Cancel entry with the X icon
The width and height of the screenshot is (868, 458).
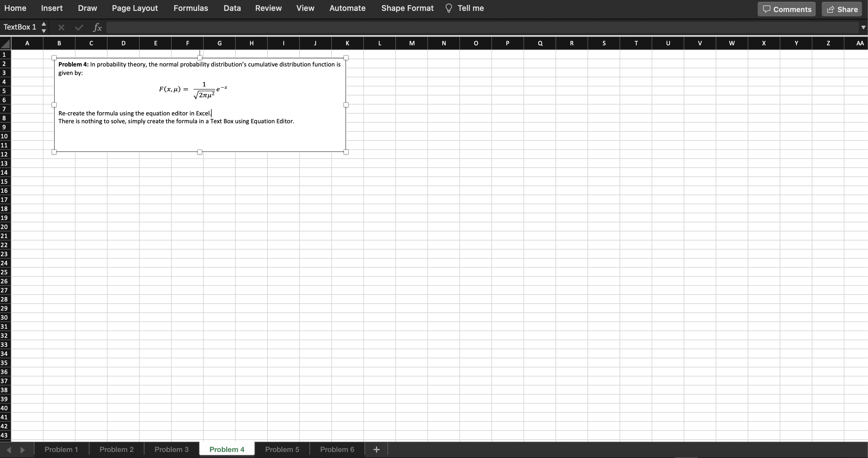(61, 27)
